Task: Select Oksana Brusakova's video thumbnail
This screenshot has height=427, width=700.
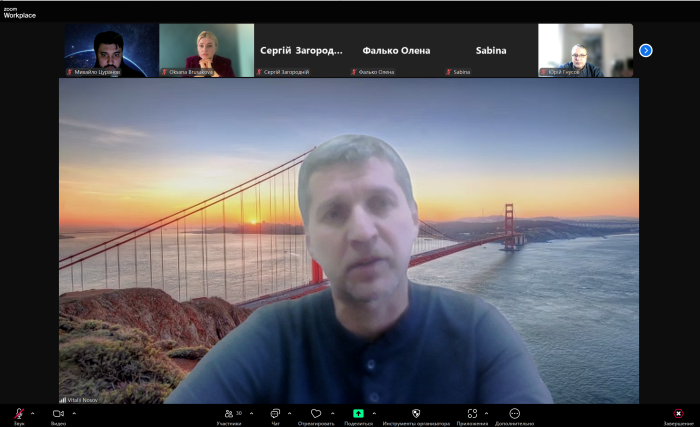Action: click(x=206, y=50)
